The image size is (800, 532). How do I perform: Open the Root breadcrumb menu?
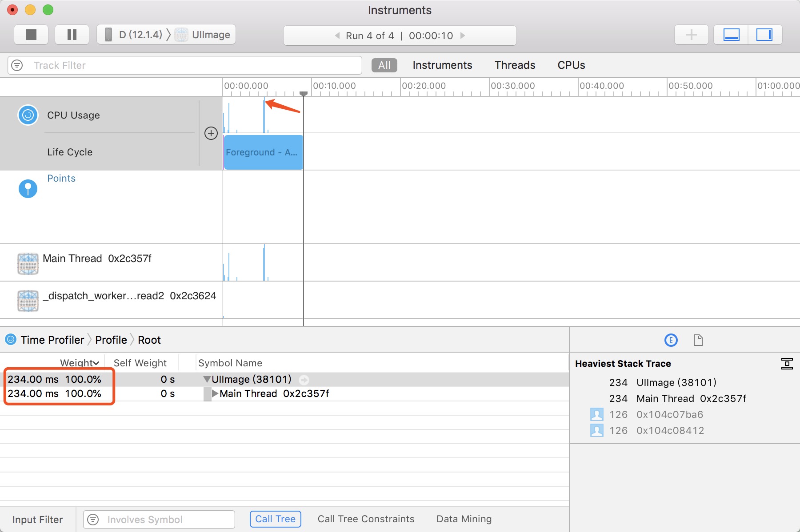(149, 340)
